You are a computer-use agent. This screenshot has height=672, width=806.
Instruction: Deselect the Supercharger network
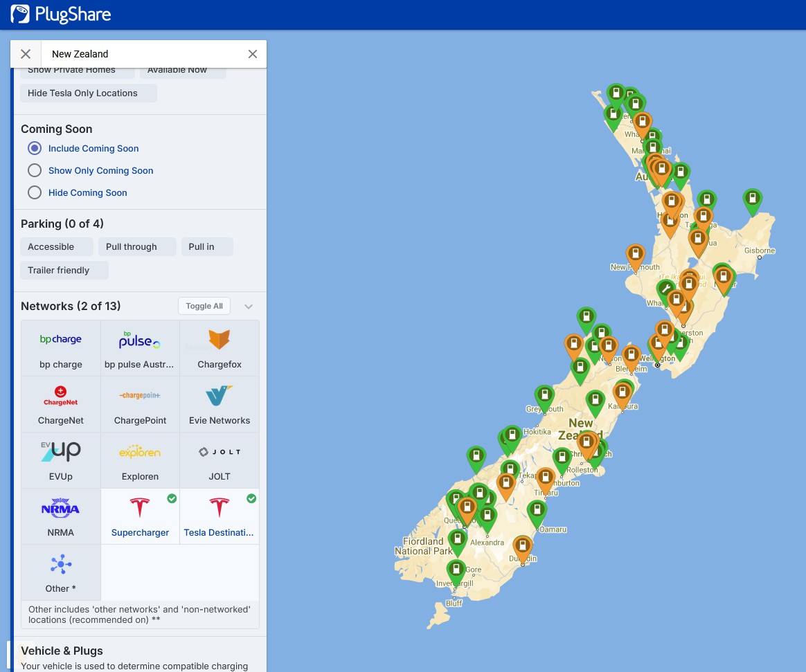tap(140, 516)
